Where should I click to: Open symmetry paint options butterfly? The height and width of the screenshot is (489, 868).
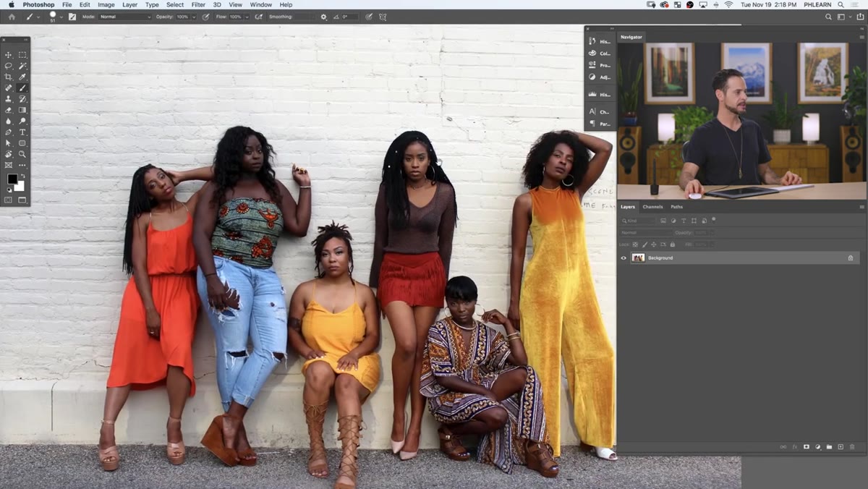[383, 17]
